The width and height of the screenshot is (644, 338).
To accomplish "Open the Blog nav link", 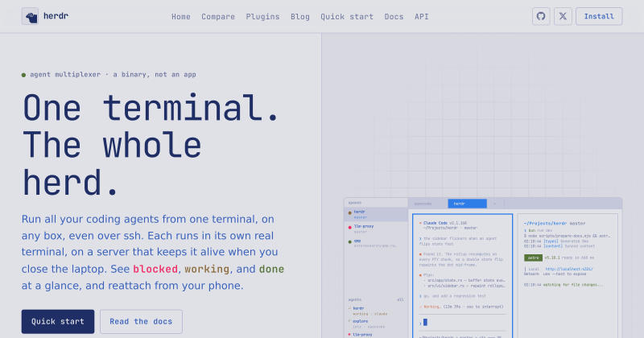I will coord(300,17).
